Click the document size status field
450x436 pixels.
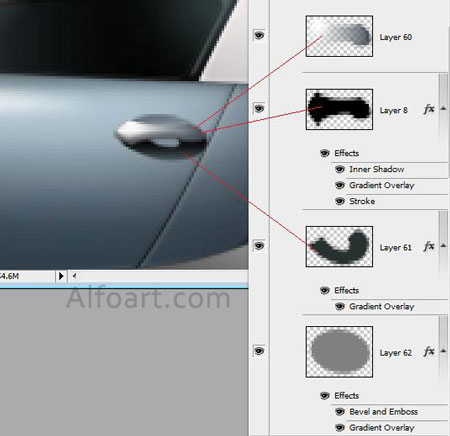point(27,276)
